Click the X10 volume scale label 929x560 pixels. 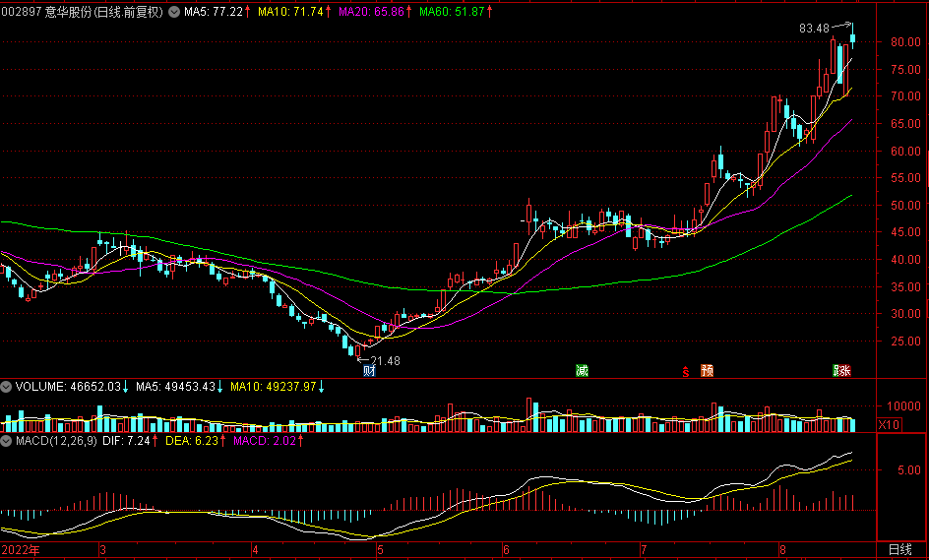click(889, 425)
